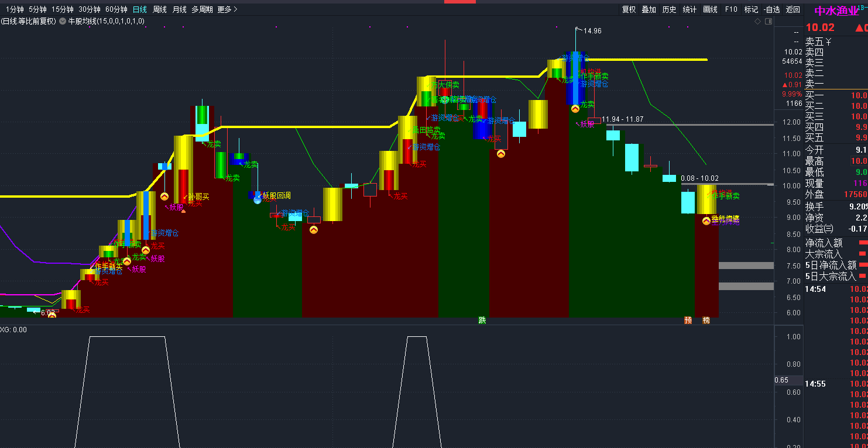This screenshot has height=448, width=868.
Task: Open the 牛股均线 indicator dropdown arrow
Action: [63, 21]
